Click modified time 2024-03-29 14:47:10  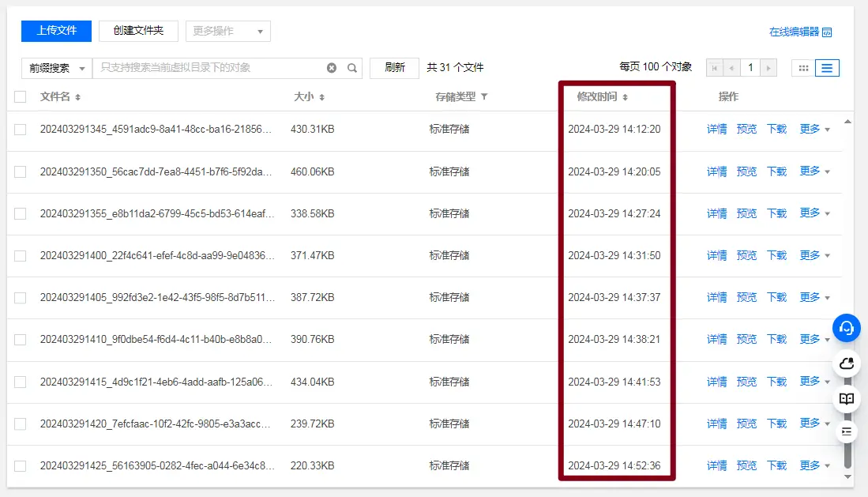614,424
